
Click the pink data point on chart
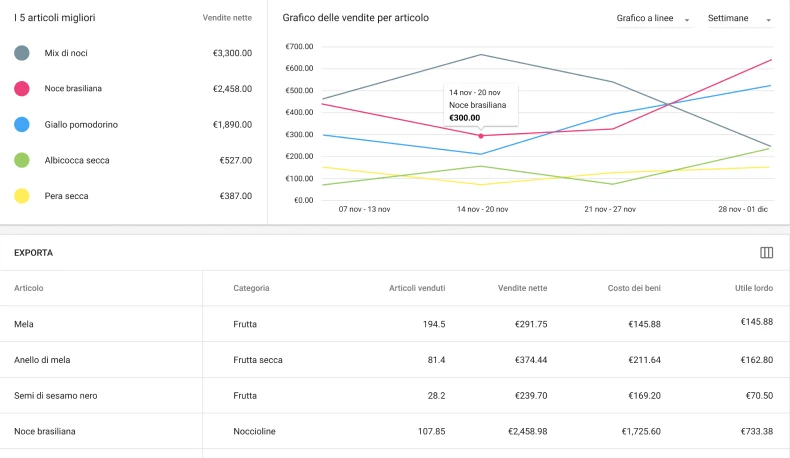coord(481,135)
